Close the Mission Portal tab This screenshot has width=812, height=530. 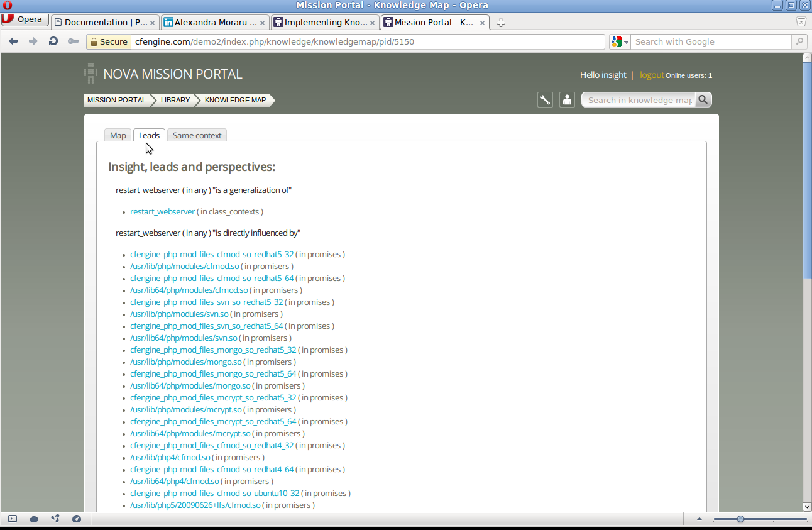[482, 23]
